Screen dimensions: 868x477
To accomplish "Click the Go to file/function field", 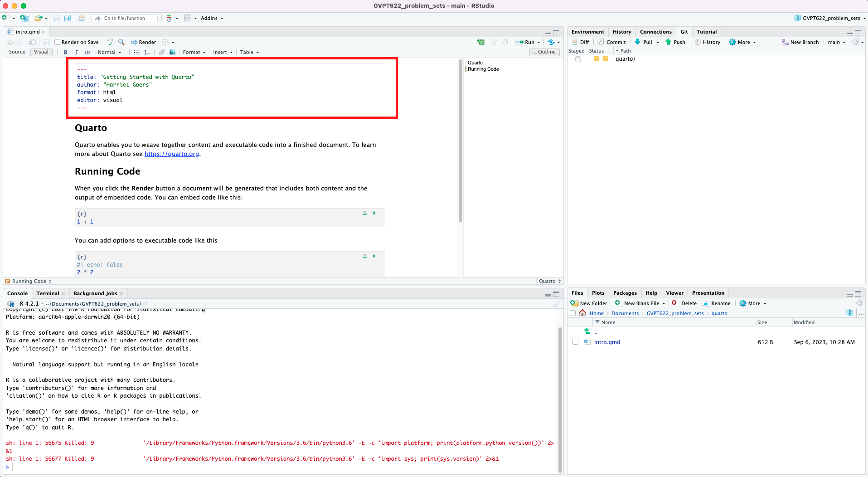I will point(129,18).
